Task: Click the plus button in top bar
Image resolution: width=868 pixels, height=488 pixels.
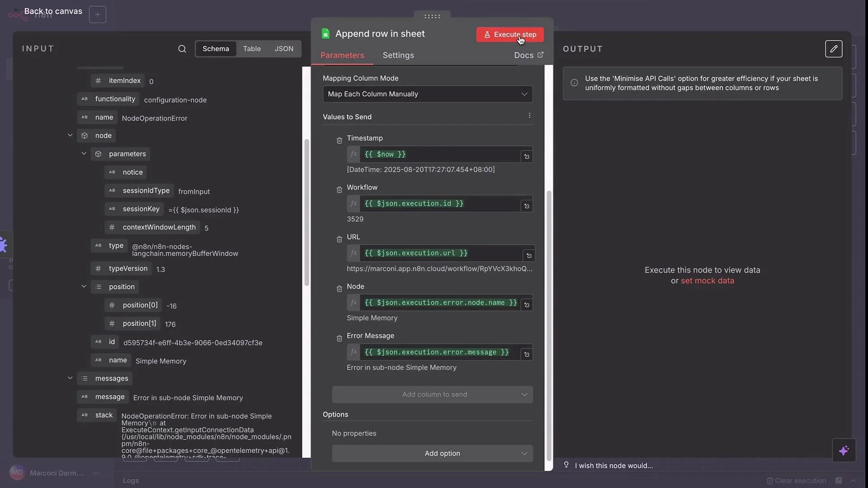Action: pyautogui.click(x=98, y=14)
